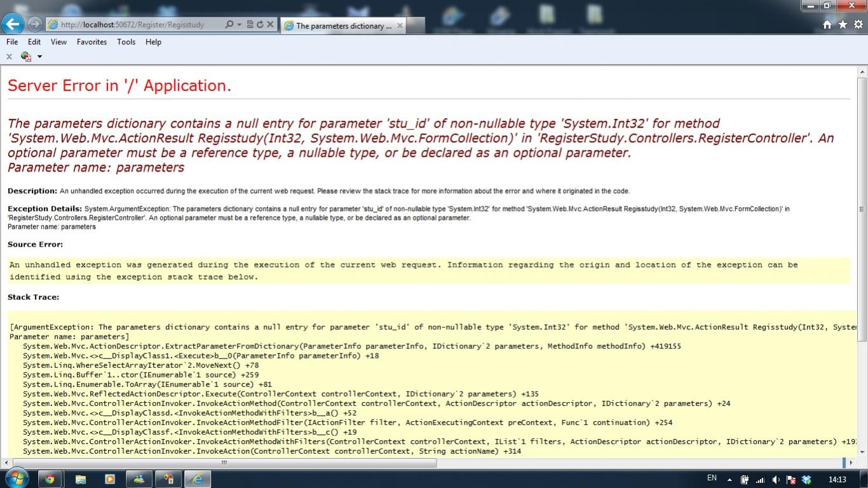Click the 'Parameter name: parameters' italic red line
The image size is (868, 488).
point(96,168)
